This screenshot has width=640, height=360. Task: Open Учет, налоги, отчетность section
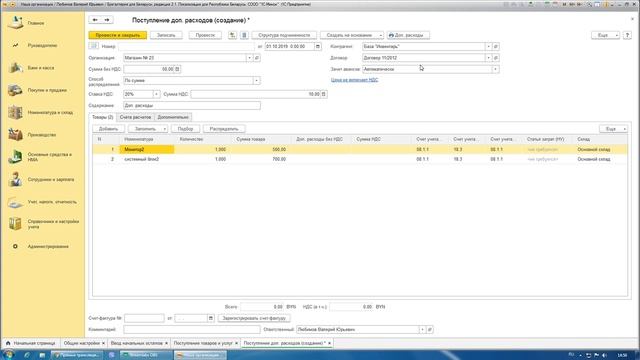pos(52,202)
